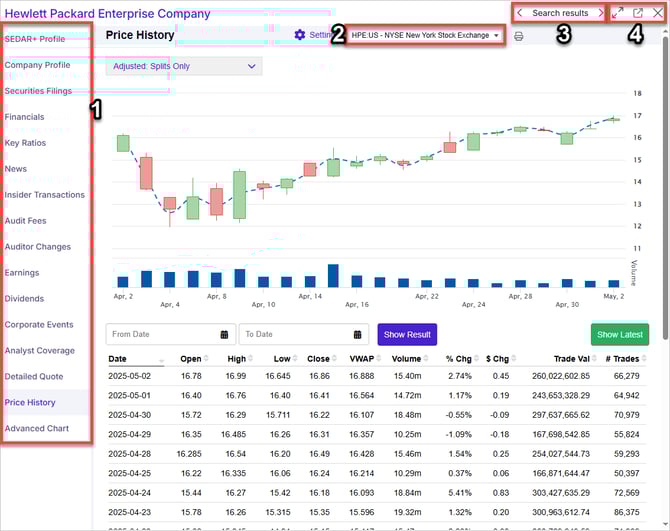
Task: Click Search results link
Action: pyautogui.click(x=560, y=13)
